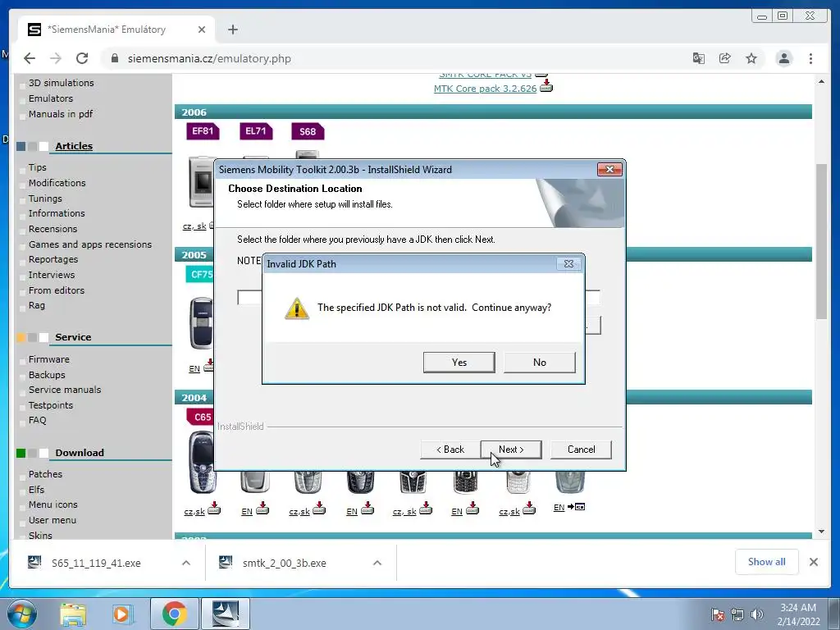840x630 pixels.
Task: Click the page scrollbar thumb
Action: pyautogui.click(x=821, y=242)
